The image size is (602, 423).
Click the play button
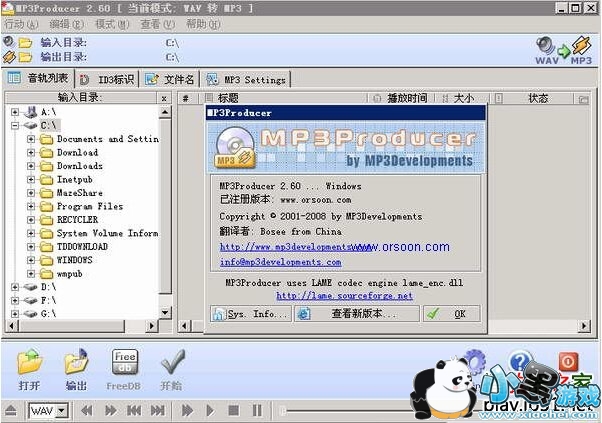[x=210, y=411]
